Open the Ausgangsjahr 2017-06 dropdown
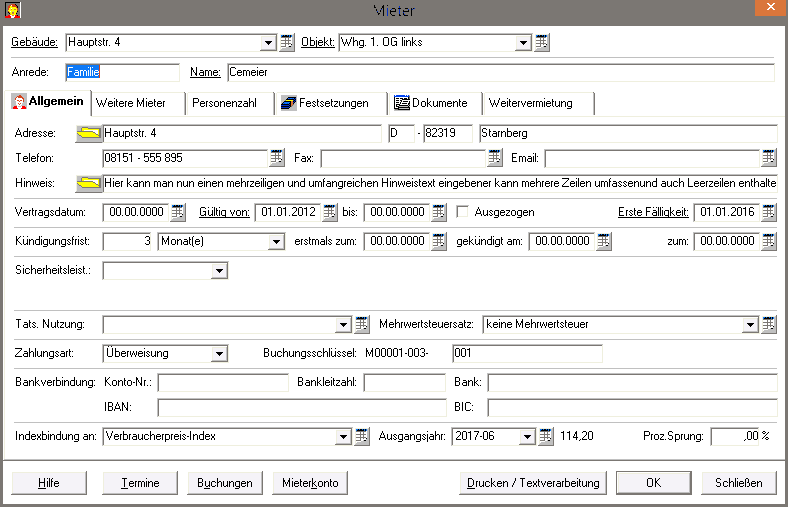This screenshot has height=507, width=788. (527, 436)
